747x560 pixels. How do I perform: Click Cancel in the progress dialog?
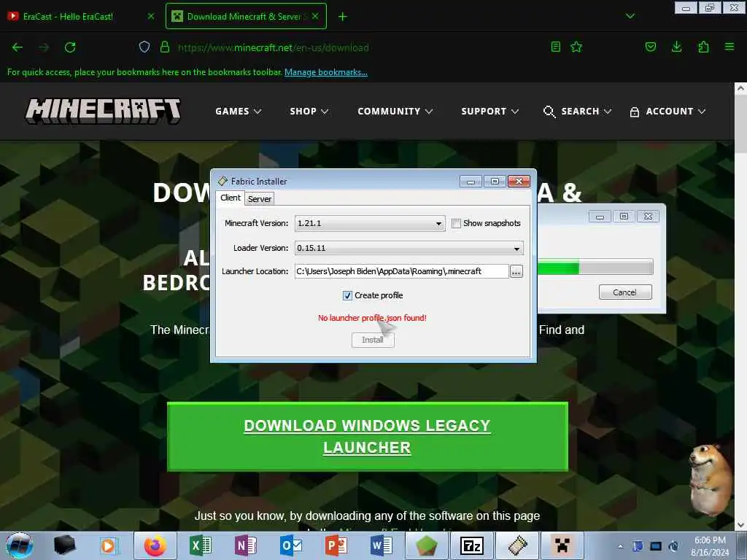tap(624, 292)
